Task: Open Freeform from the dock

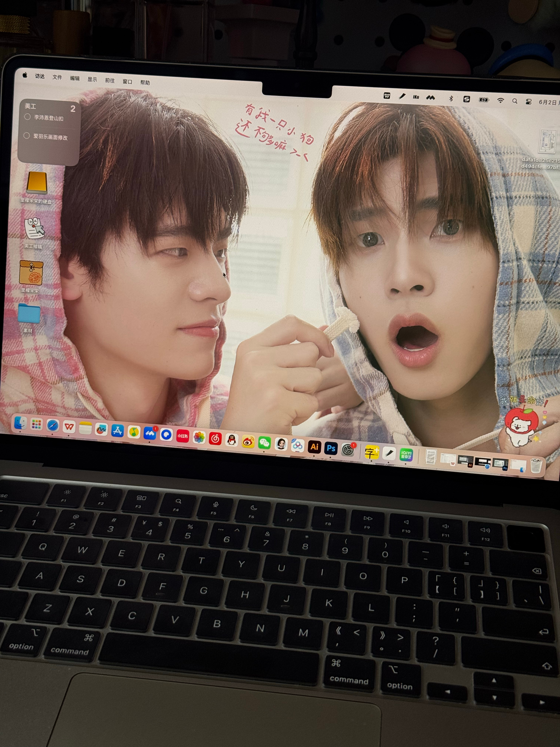Action: (101, 430)
